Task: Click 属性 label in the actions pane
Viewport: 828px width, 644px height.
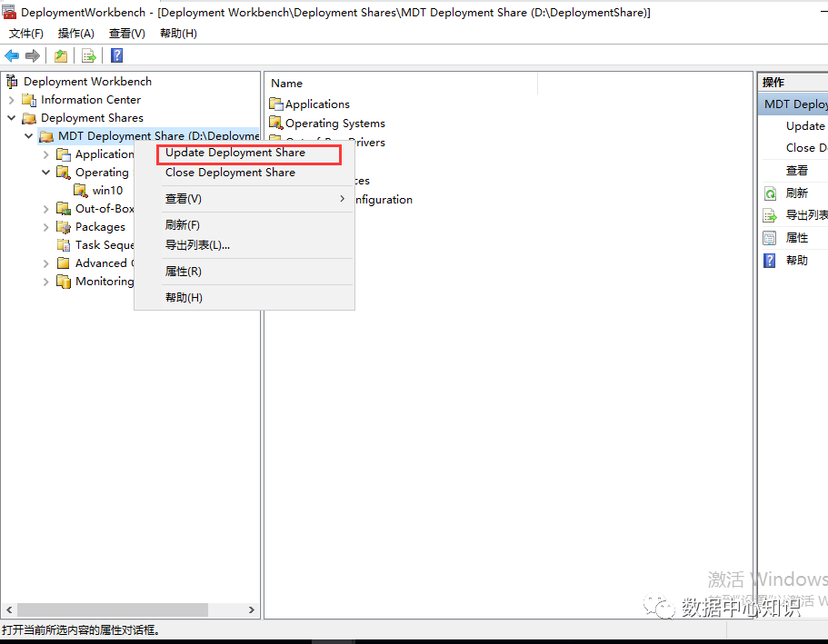Action: tap(797, 238)
